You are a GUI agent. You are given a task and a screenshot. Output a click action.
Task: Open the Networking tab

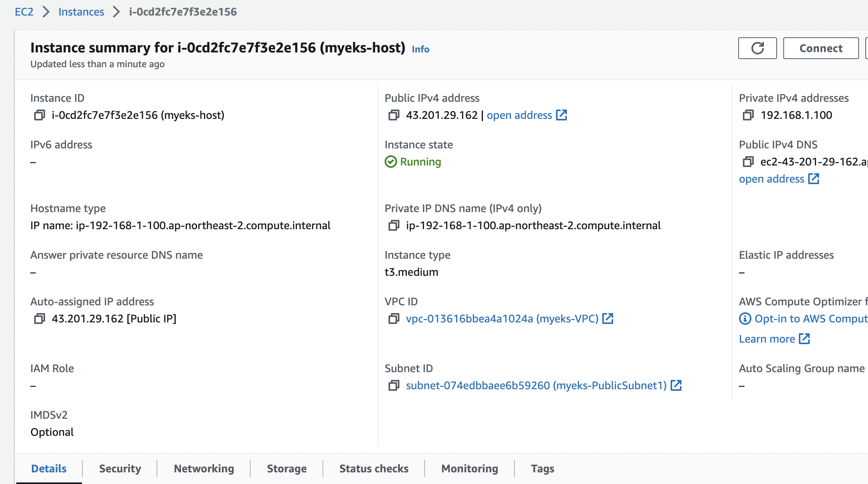204,468
